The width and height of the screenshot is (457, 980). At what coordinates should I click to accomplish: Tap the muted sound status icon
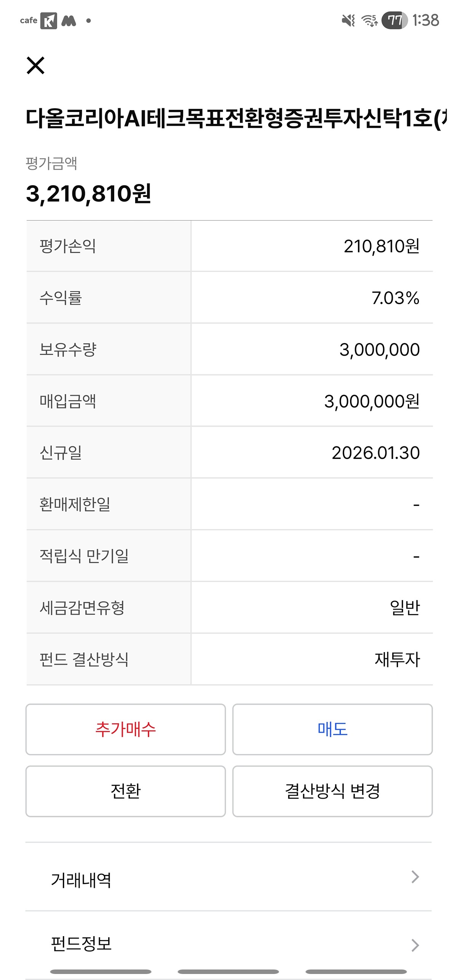(x=348, y=20)
